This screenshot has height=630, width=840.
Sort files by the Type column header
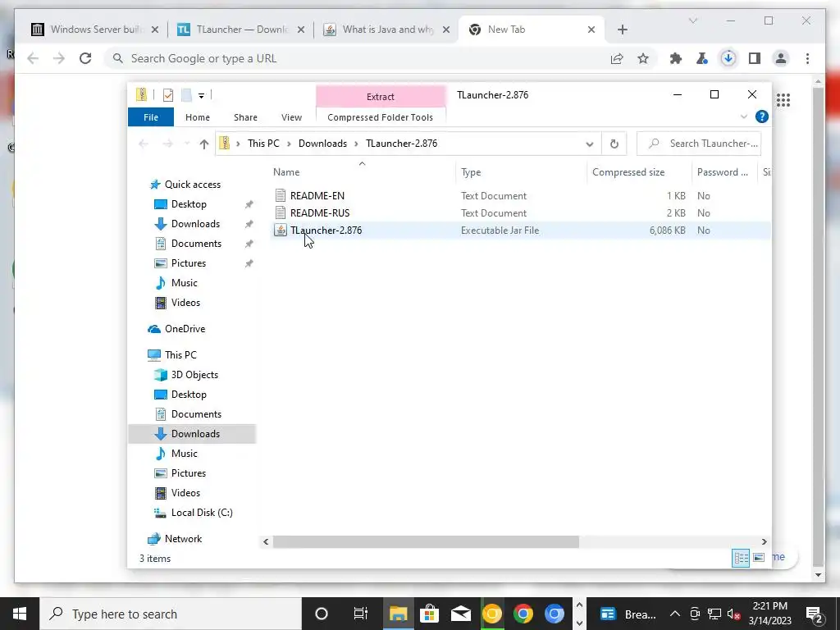click(471, 172)
